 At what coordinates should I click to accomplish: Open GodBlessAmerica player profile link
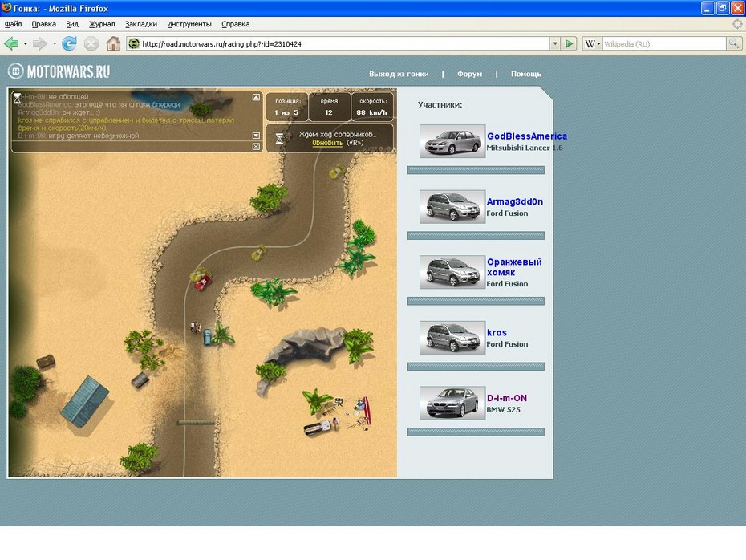point(527,136)
